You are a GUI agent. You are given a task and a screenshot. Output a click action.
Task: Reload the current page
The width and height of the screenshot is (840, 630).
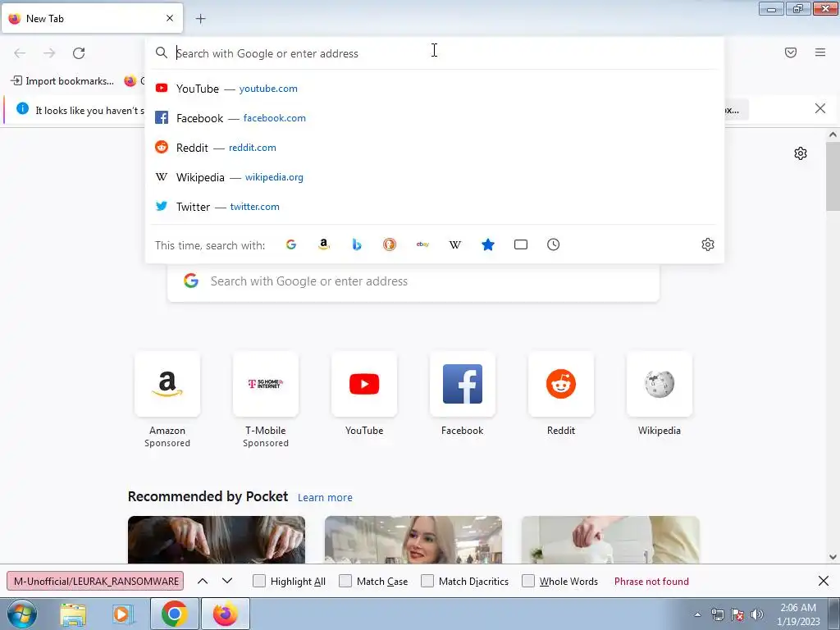(79, 53)
